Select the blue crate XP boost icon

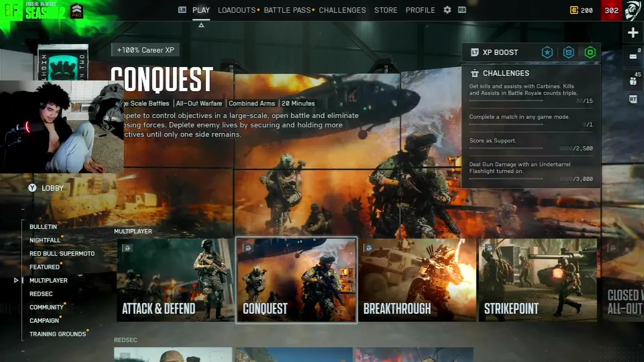click(569, 52)
